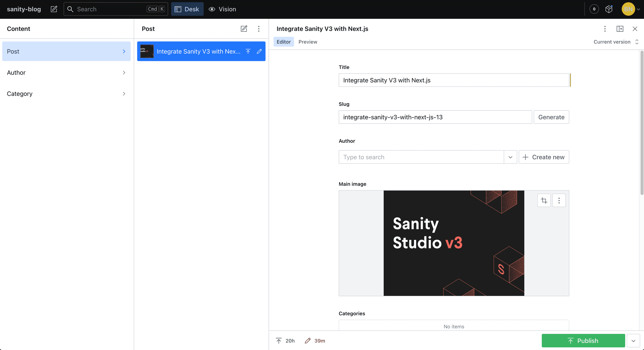Screen dimensions: 644x350
Task: Expand the Category chevron arrow
Action: 124,94
